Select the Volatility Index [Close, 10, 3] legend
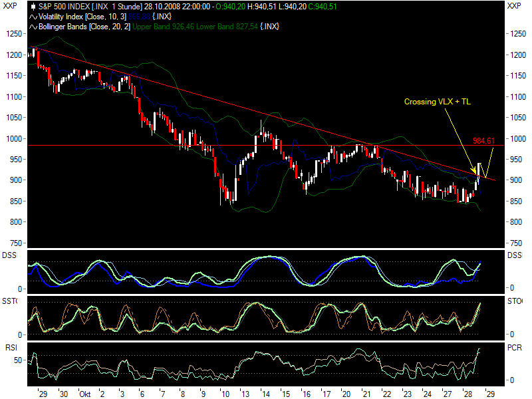Screen dimensions: 532x399 click(82, 17)
